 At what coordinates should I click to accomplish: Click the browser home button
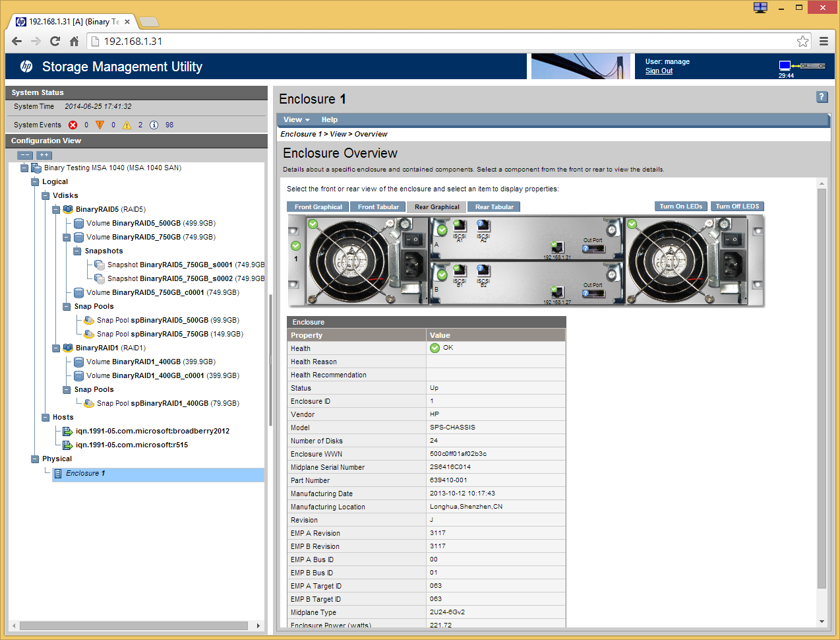[x=74, y=41]
